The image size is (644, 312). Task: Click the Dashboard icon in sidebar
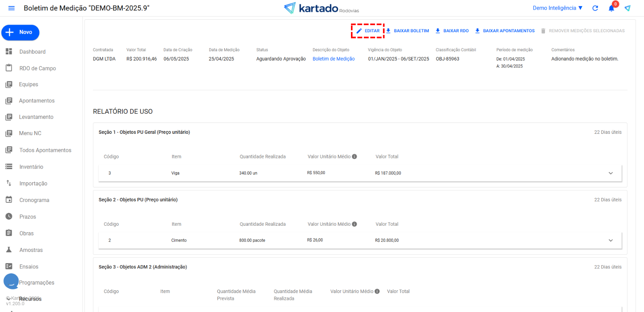[9, 52]
